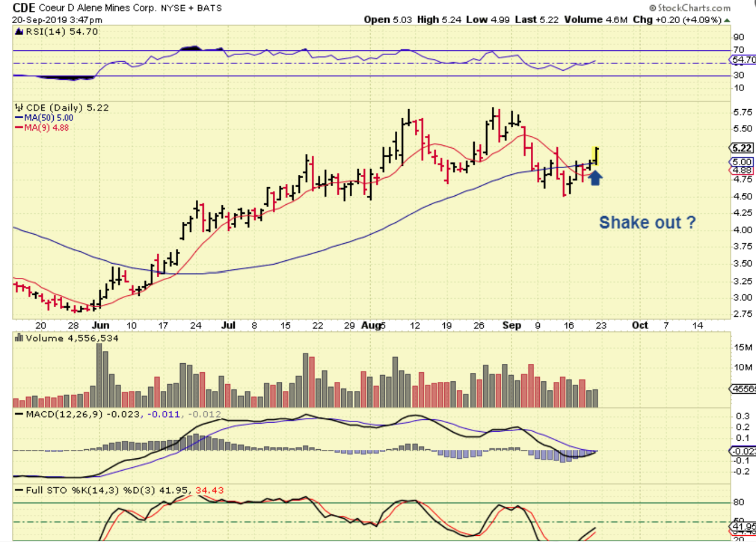Click the boxed 41.95 tag on the STO axis
Screen dimensions: 756x542
click(x=743, y=527)
